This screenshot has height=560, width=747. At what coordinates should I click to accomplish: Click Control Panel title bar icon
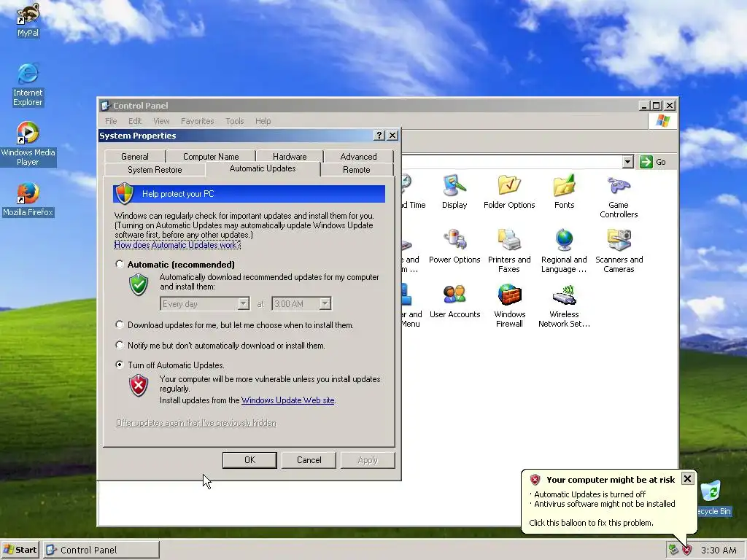pyautogui.click(x=106, y=106)
